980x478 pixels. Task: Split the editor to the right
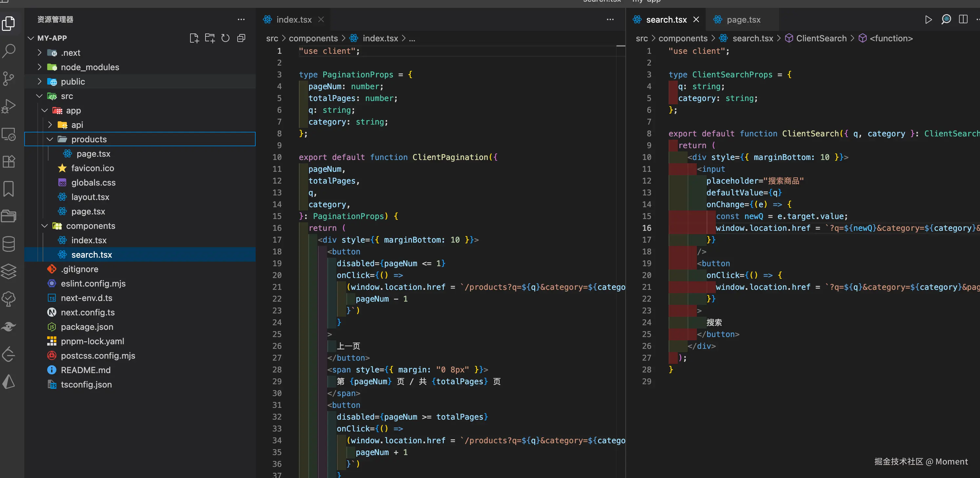[x=963, y=19]
